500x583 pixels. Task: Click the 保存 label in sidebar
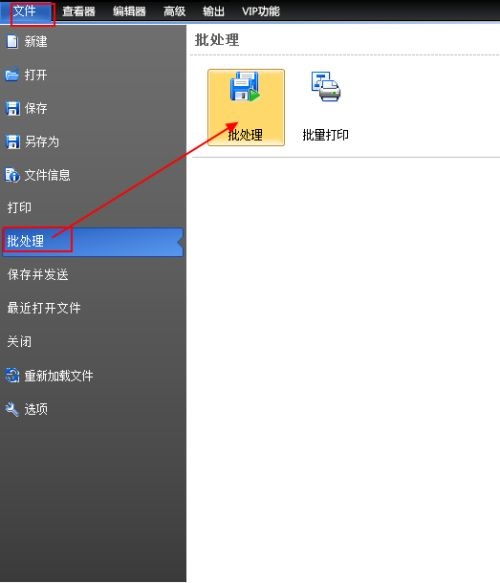coord(36,108)
